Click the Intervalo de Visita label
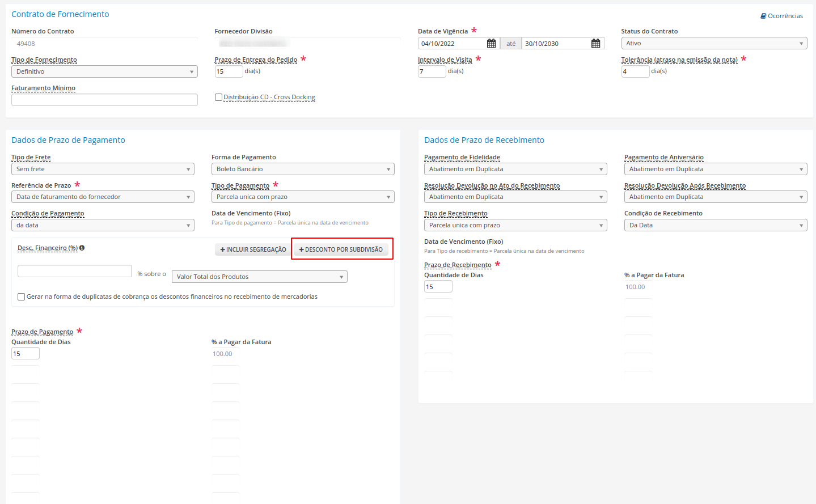 [x=445, y=60]
